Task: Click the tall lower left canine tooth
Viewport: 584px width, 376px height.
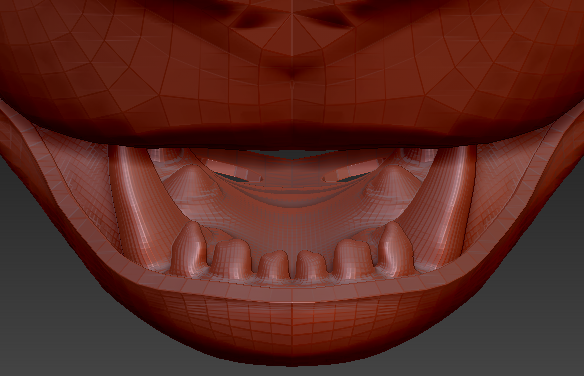Action: tap(189, 249)
